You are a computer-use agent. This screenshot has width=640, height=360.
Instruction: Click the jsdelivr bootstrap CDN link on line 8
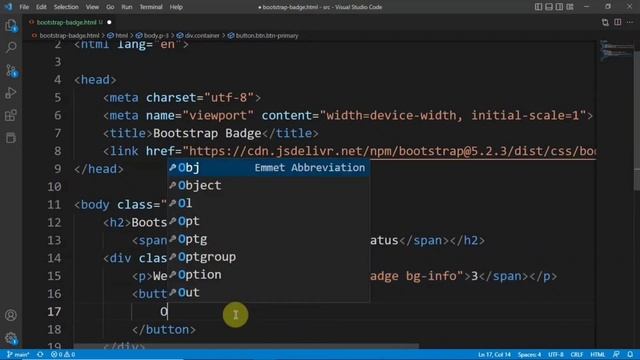tap(392, 151)
